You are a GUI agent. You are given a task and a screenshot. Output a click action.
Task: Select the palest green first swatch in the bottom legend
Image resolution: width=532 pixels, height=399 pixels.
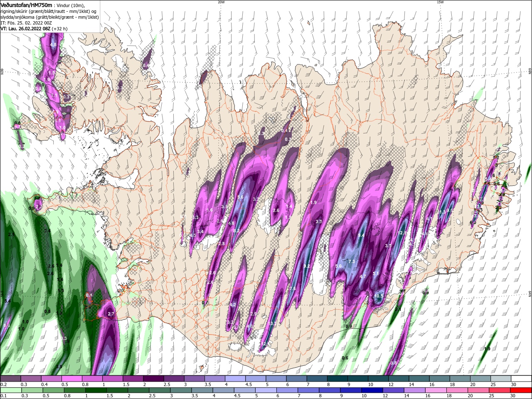tap(10, 390)
